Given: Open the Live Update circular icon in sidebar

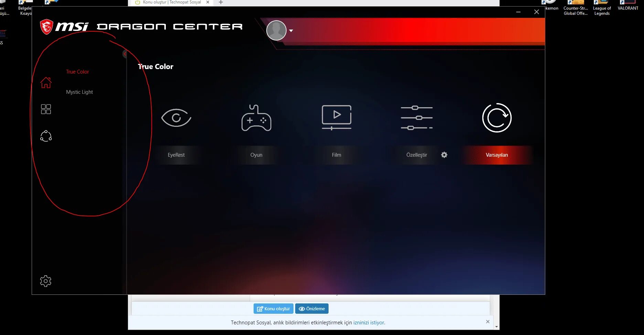Looking at the screenshot, I should tap(46, 136).
